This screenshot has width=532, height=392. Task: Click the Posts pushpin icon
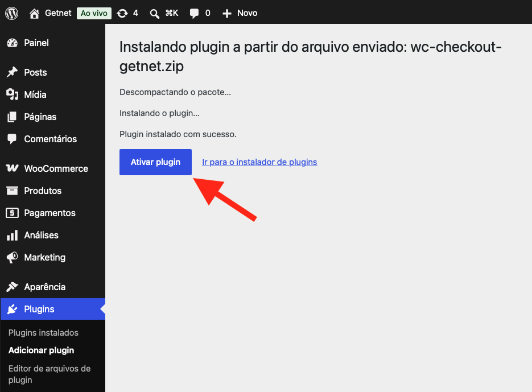point(12,72)
